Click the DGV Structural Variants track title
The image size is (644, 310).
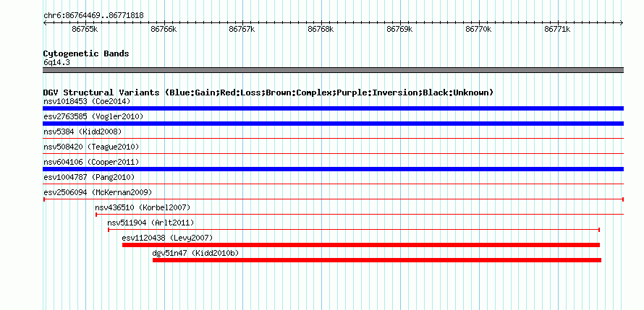268,92
